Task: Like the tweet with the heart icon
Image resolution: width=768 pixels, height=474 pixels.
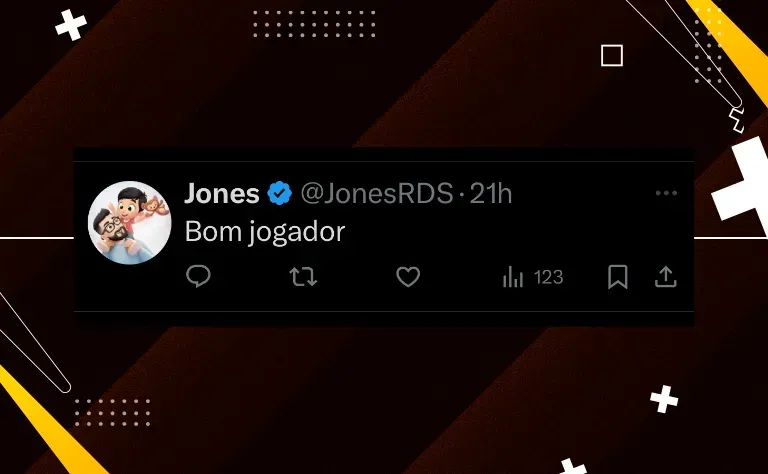Action: (408, 277)
